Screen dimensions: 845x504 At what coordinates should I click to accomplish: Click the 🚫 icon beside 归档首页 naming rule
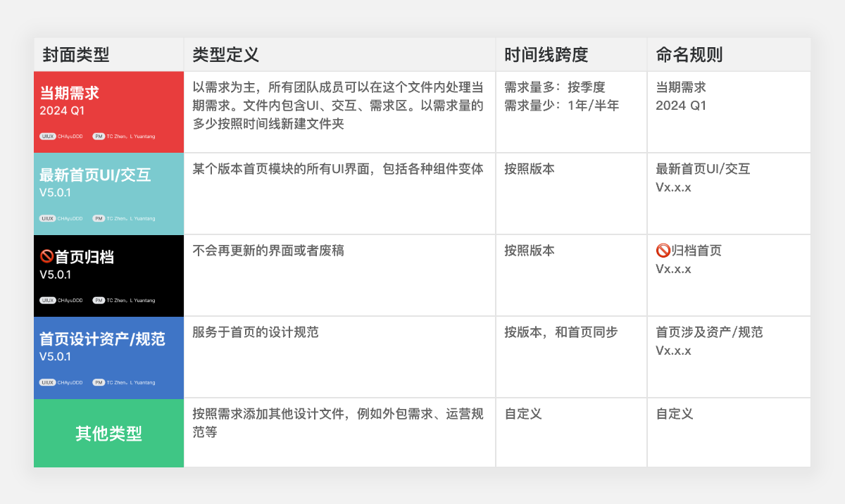tap(663, 251)
